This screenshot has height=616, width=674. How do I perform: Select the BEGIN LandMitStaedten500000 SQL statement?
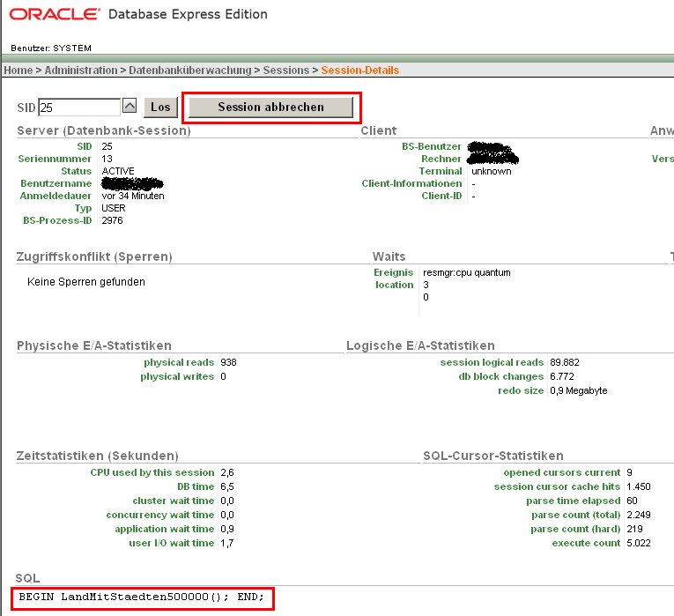point(142,597)
